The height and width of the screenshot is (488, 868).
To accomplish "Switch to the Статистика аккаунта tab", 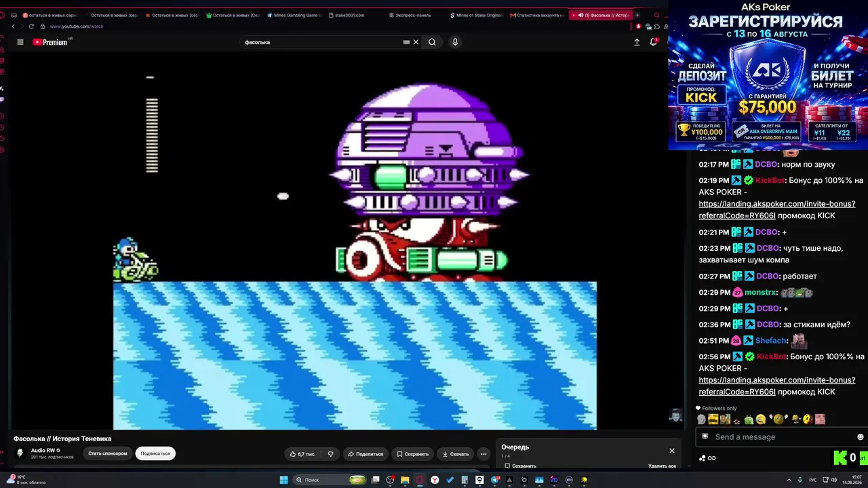I will pyautogui.click(x=536, y=15).
